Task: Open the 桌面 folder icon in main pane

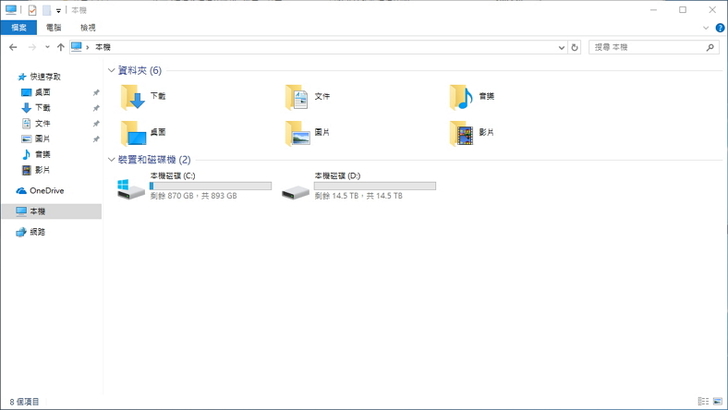Action: pos(133,133)
